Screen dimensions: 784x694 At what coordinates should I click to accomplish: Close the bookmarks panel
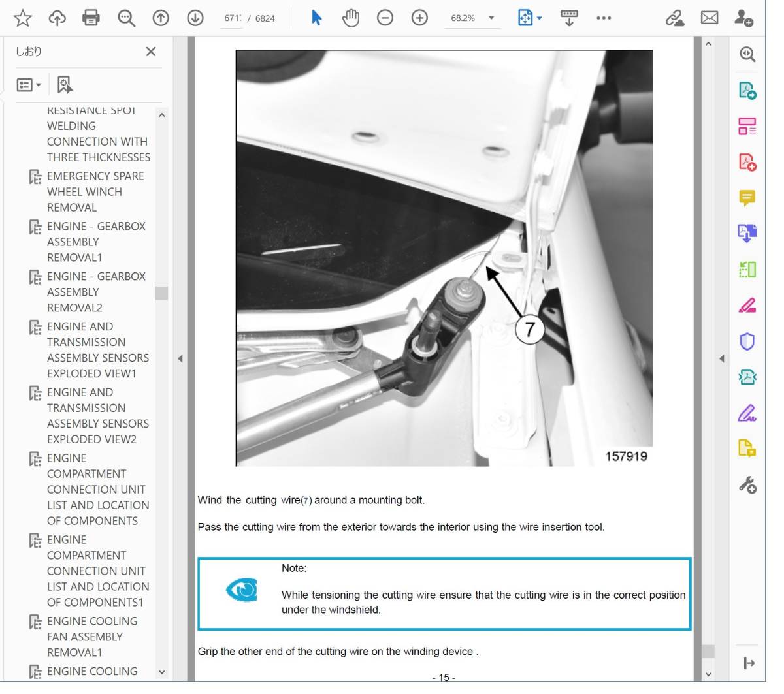coord(151,52)
